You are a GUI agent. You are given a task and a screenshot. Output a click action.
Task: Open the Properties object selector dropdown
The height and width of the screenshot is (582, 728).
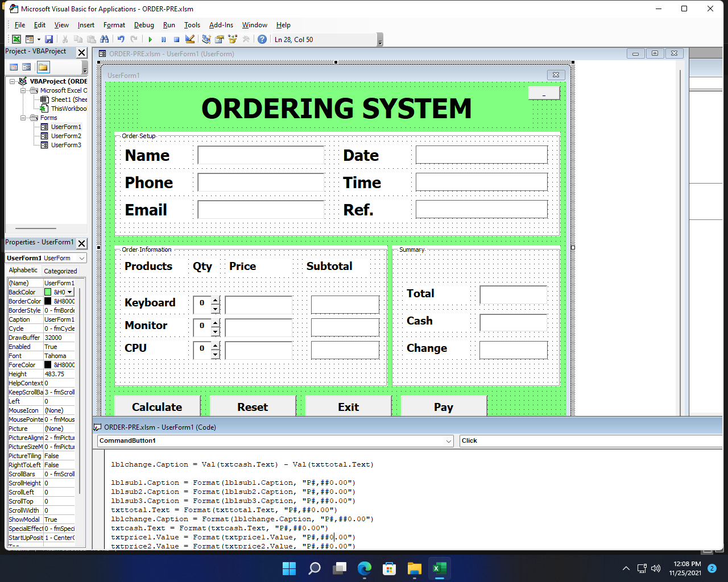[x=82, y=258]
